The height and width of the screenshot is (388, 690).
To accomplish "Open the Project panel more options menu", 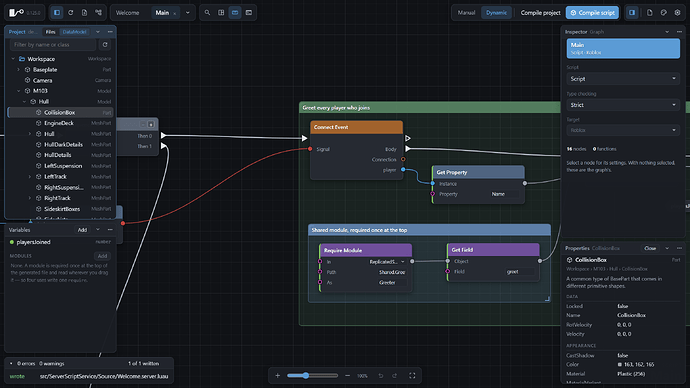I will click(110, 32).
